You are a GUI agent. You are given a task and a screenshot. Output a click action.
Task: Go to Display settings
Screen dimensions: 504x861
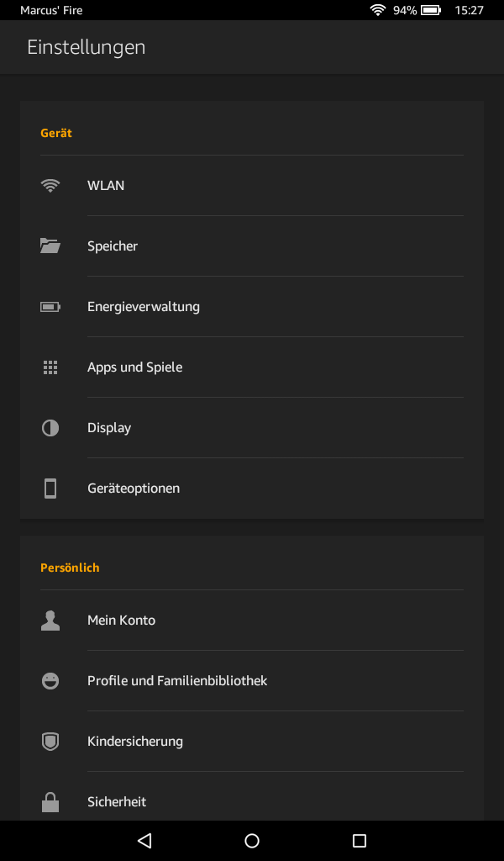109,428
